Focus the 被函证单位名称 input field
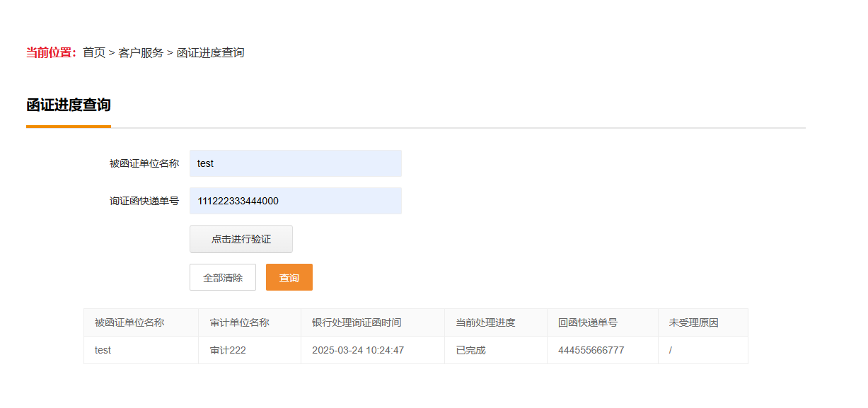The height and width of the screenshot is (408, 868). 296,163
